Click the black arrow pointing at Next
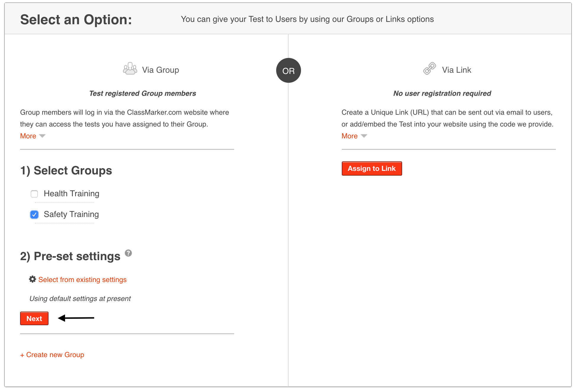Image resolution: width=576 pixels, height=392 pixels. point(76,318)
